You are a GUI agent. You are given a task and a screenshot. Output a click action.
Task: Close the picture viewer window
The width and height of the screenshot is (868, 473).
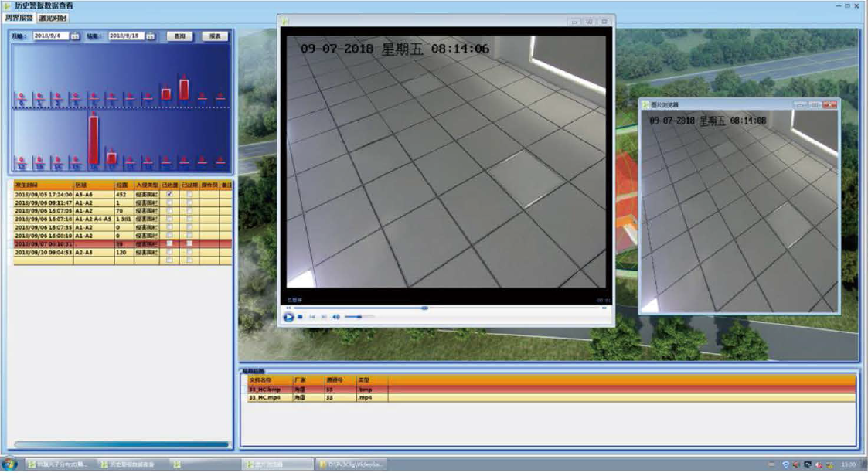tap(829, 104)
